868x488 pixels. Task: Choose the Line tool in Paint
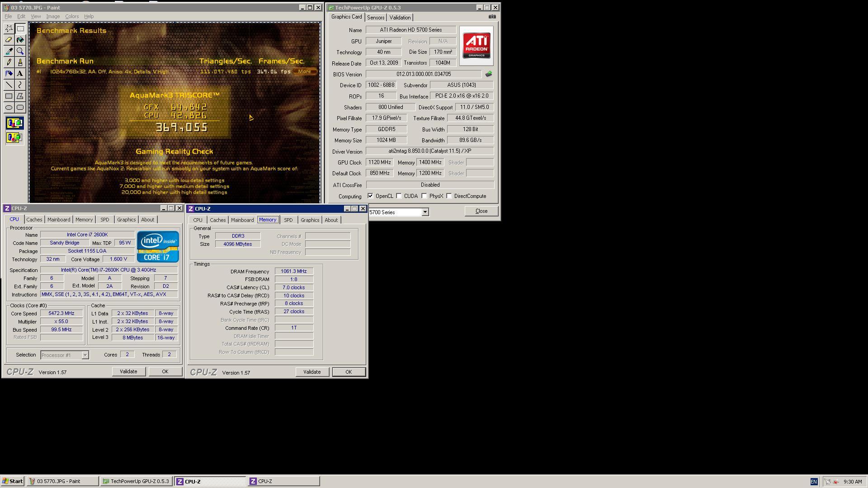click(9, 85)
